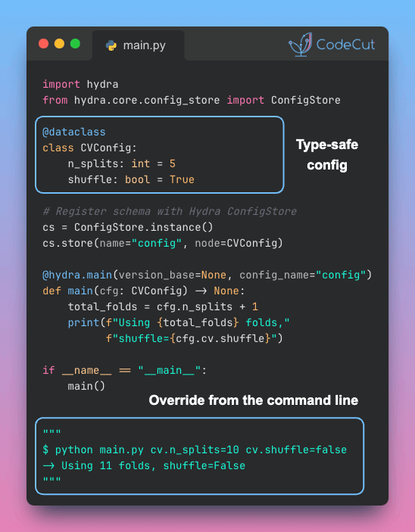Screen dimensions: 415x532
Task: Click the 'n_splits: int = 5' line
Action: pyautogui.click(x=122, y=164)
